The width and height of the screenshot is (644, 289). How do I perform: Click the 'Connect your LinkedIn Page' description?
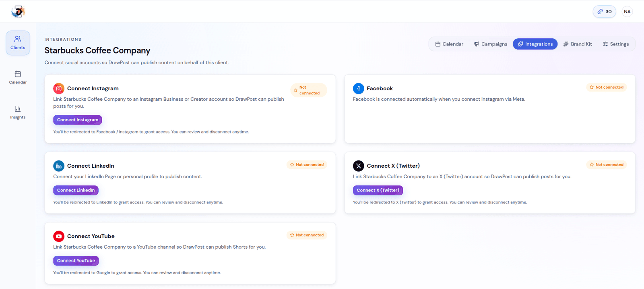coord(128,177)
